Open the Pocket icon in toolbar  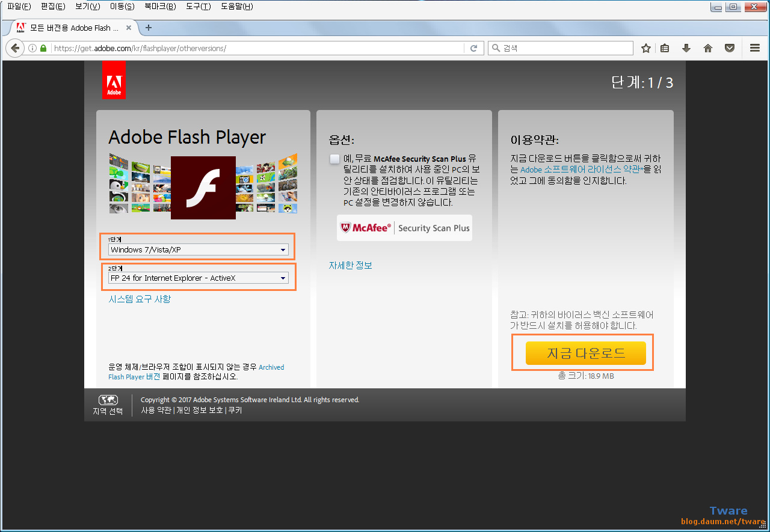(x=730, y=48)
